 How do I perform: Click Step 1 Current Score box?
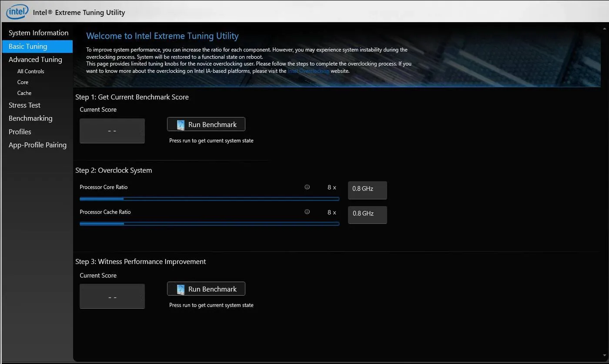112,131
